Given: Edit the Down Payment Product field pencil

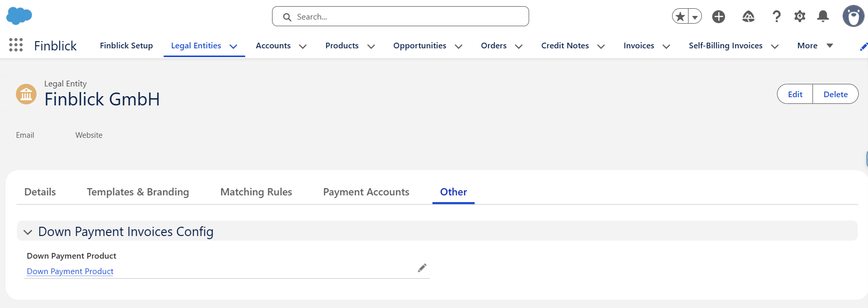Looking at the screenshot, I should tap(422, 268).
